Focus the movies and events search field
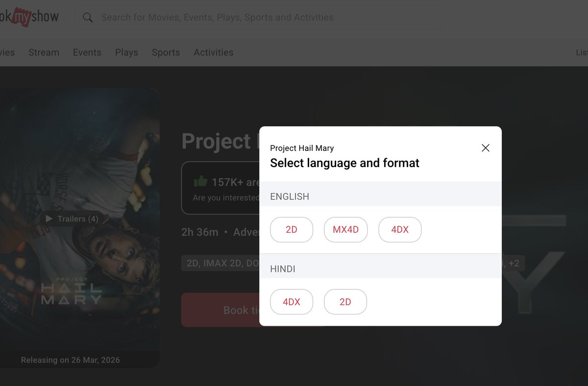Screen dimensions: 588x386 pos(259,17)
